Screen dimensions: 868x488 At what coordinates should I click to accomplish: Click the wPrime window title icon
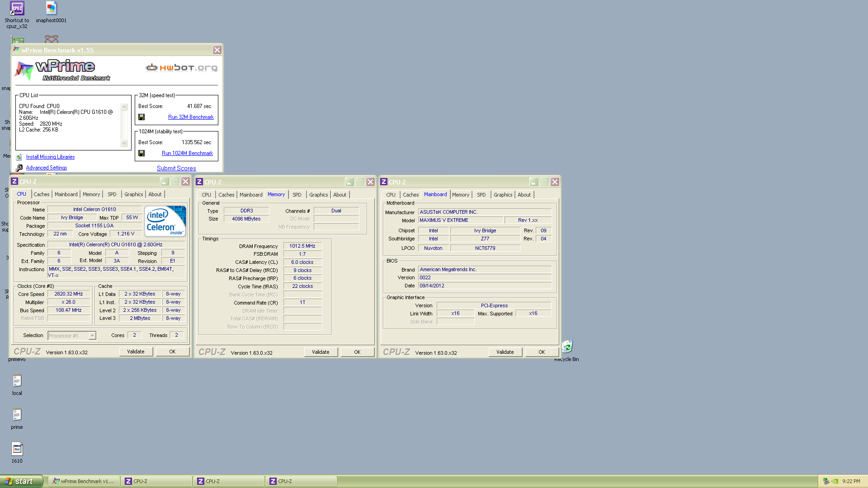point(16,50)
